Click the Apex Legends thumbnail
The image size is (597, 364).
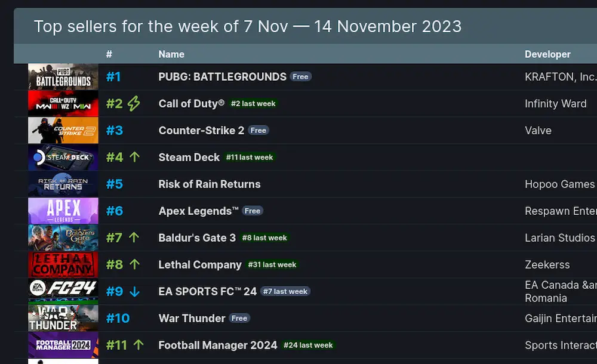(x=63, y=211)
